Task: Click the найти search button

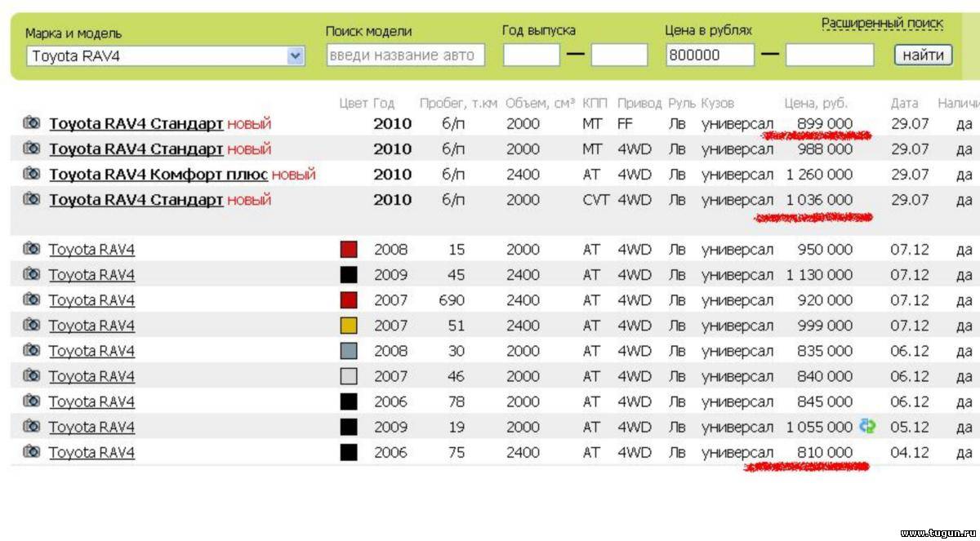Action: click(x=924, y=55)
